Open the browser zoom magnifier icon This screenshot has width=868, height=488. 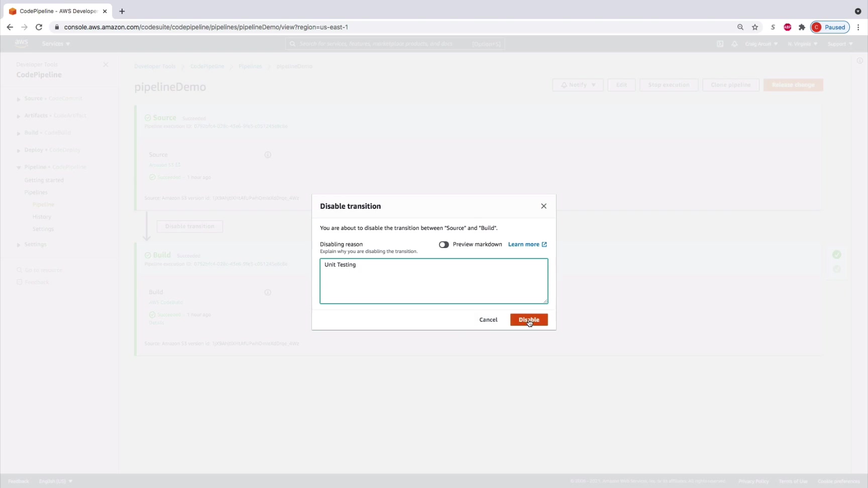coord(740,27)
